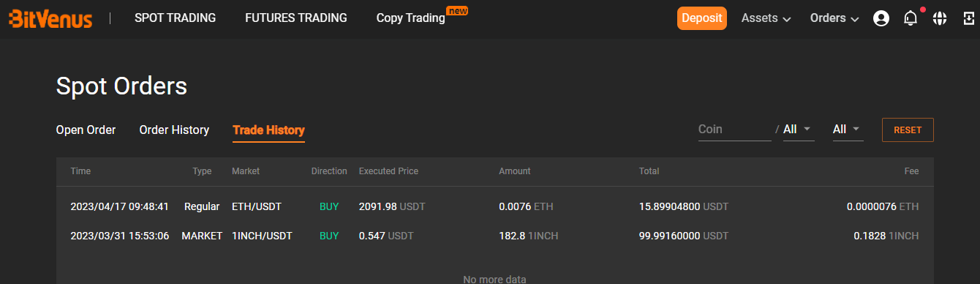Image resolution: width=980 pixels, height=284 pixels.
Task: Switch to Open Order tab
Action: (x=86, y=130)
